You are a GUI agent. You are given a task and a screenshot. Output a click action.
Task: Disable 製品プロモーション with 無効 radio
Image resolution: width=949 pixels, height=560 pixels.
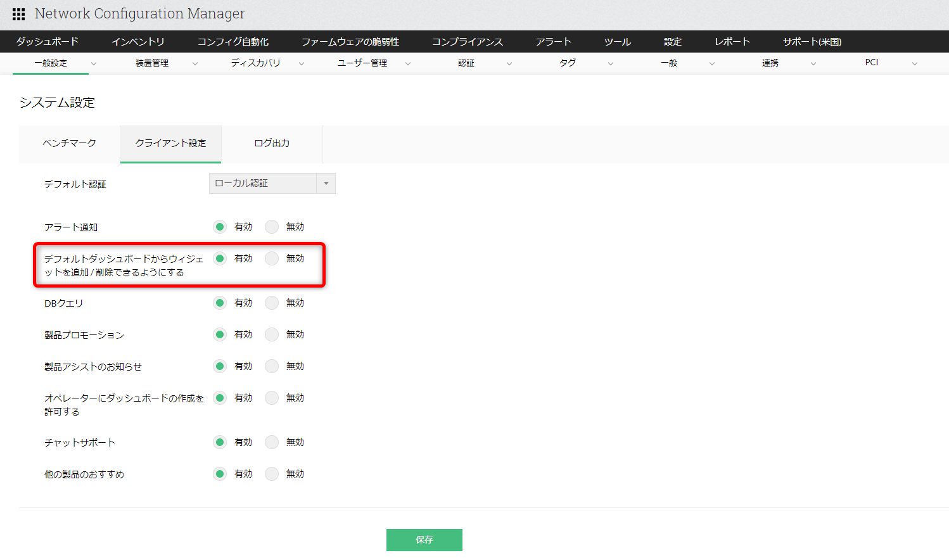tap(272, 334)
